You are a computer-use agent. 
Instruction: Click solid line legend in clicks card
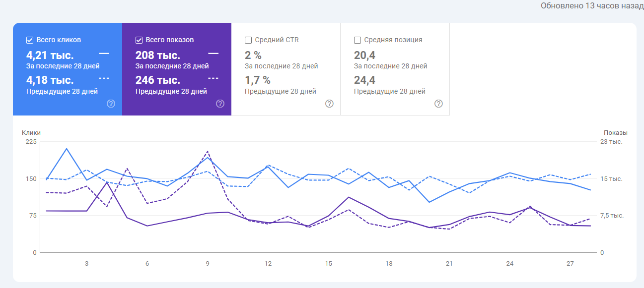(104, 53)
